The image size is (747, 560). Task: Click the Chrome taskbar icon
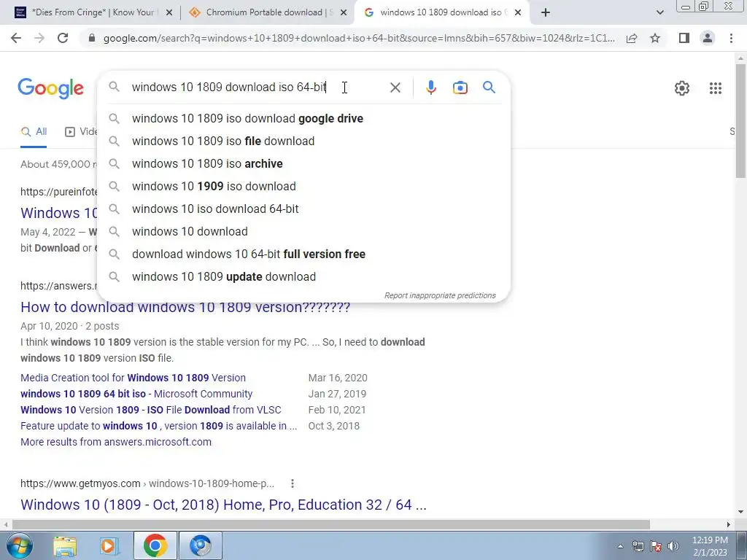point(155,545)
